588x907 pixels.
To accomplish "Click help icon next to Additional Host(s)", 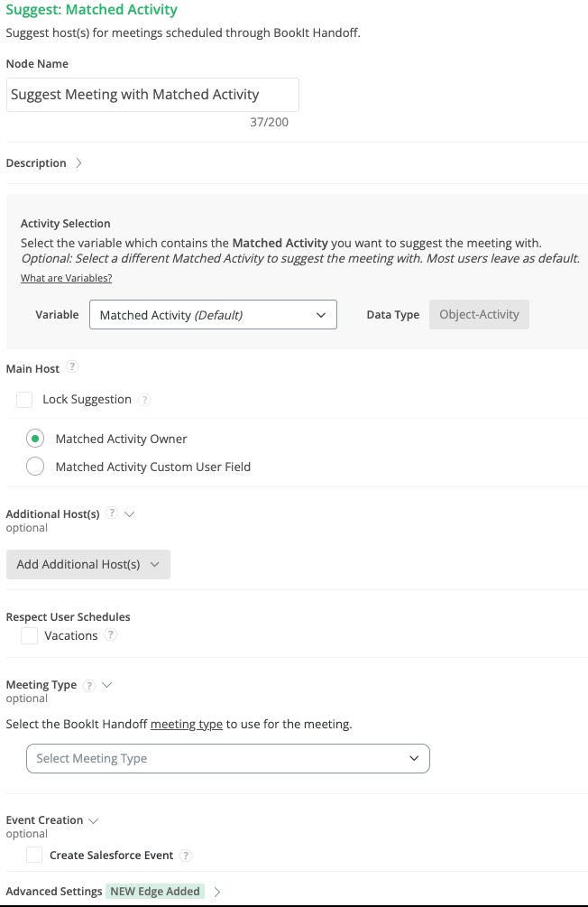I will (x=112, y=513).
